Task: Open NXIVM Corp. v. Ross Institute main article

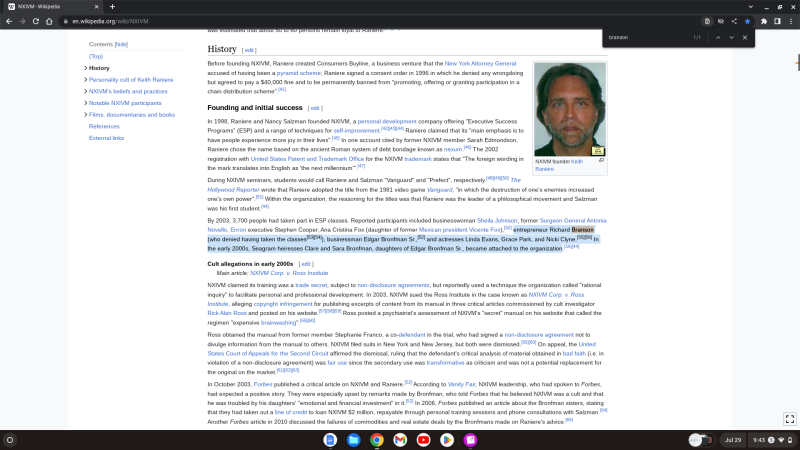Action: [289, 273]
